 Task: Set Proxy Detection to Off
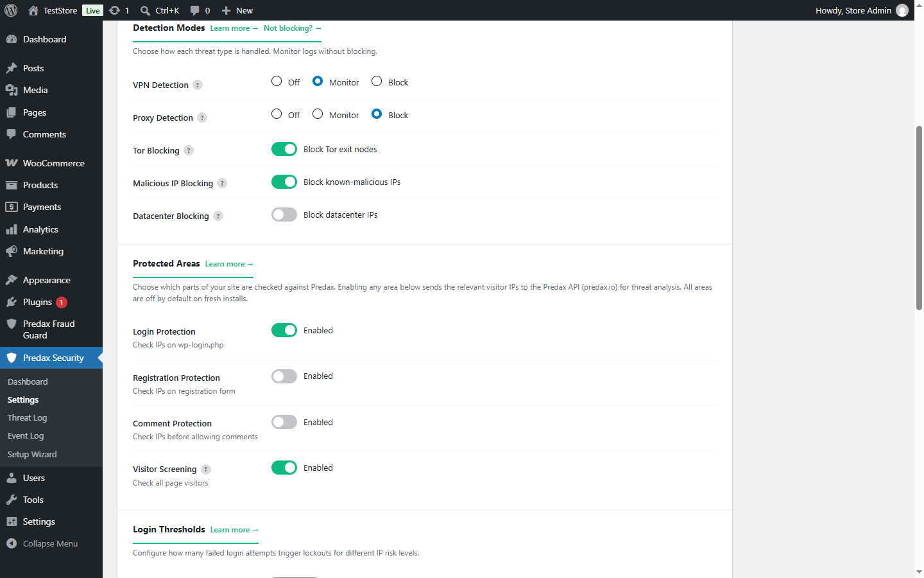pyautogui.click(x=277, y=114)
